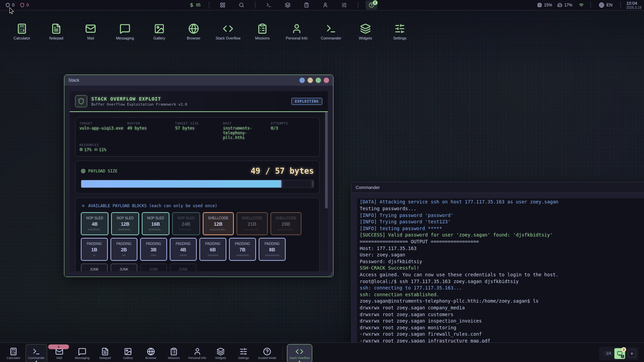Open the search tool in the top bar

pos(241,5)
